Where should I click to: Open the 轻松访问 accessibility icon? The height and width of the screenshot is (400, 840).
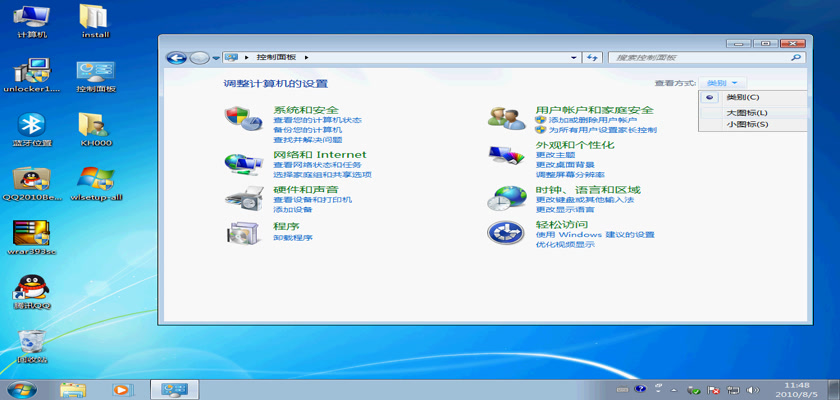tap(505, 233)
